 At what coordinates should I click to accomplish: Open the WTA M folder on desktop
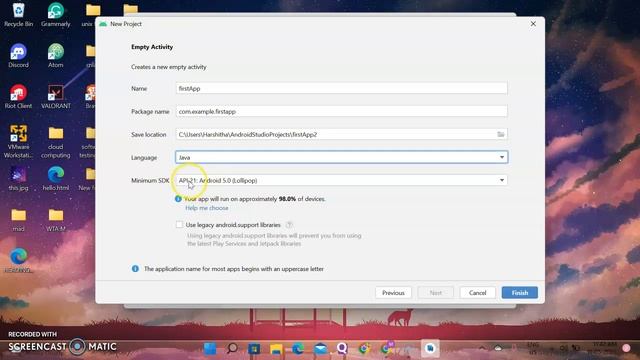[56, 220]
